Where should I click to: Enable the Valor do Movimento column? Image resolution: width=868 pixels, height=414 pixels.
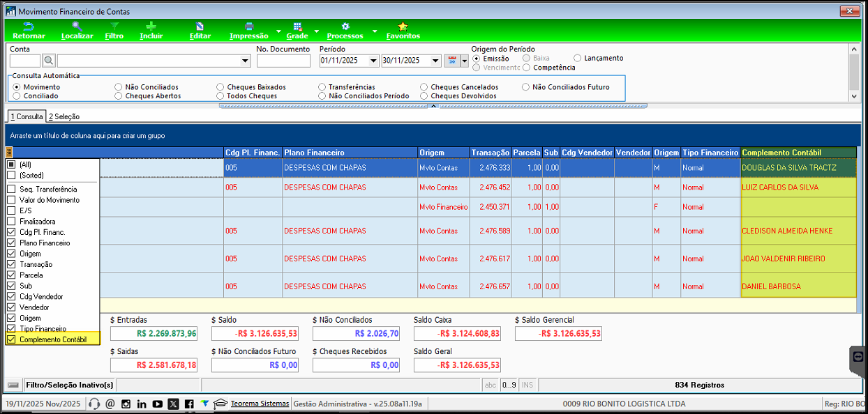click(x=10, y=200)
